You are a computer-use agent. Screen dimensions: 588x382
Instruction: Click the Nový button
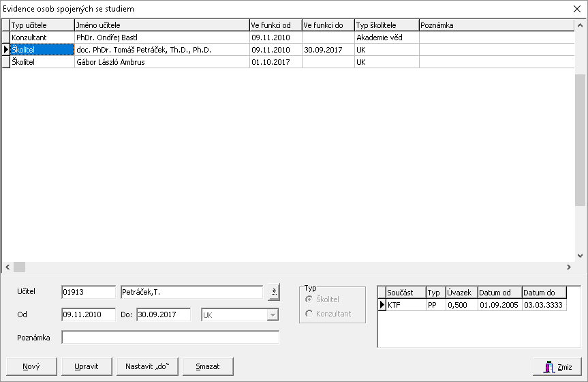[x=31, y=366]
